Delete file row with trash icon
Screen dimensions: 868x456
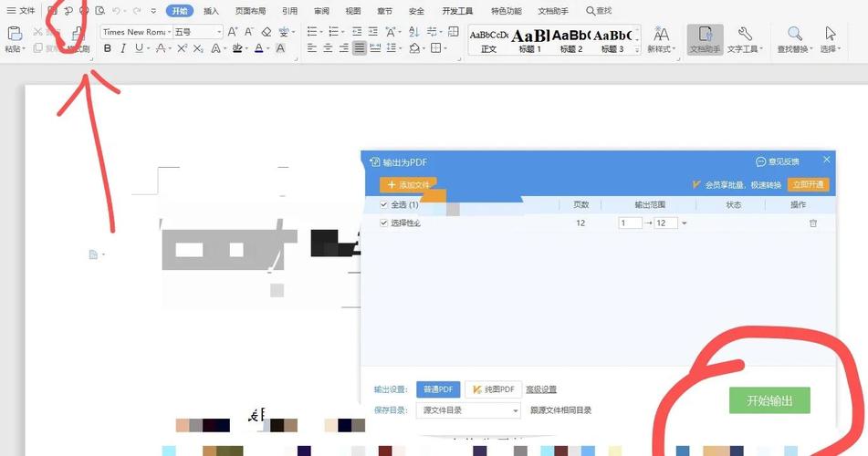pyautogui.click(x=812, y=223)
